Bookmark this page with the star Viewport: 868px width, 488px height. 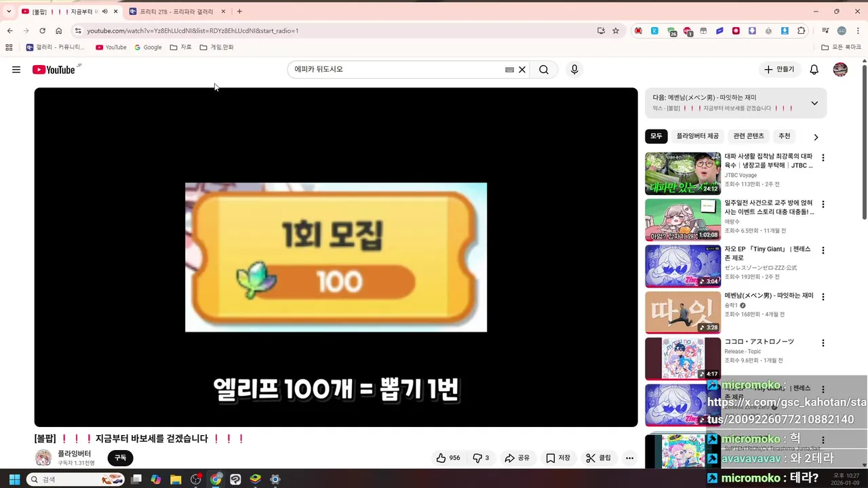tap(616, 30)
